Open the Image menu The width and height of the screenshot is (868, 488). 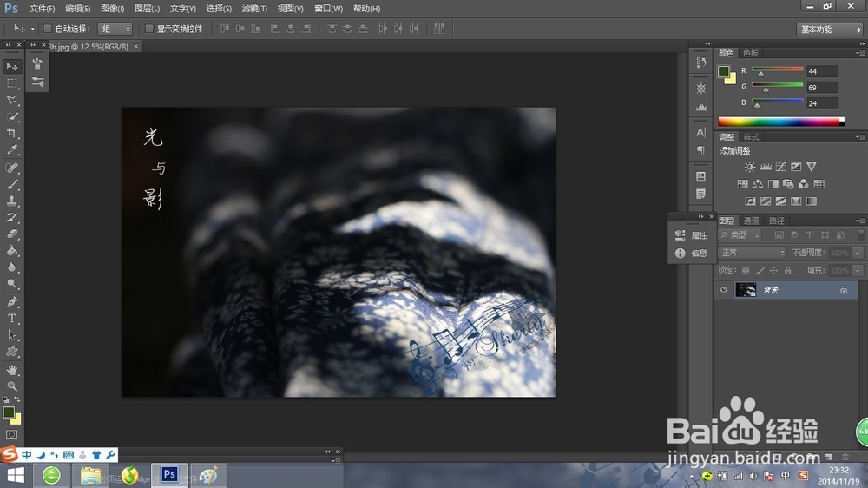(x=112, y=9)
